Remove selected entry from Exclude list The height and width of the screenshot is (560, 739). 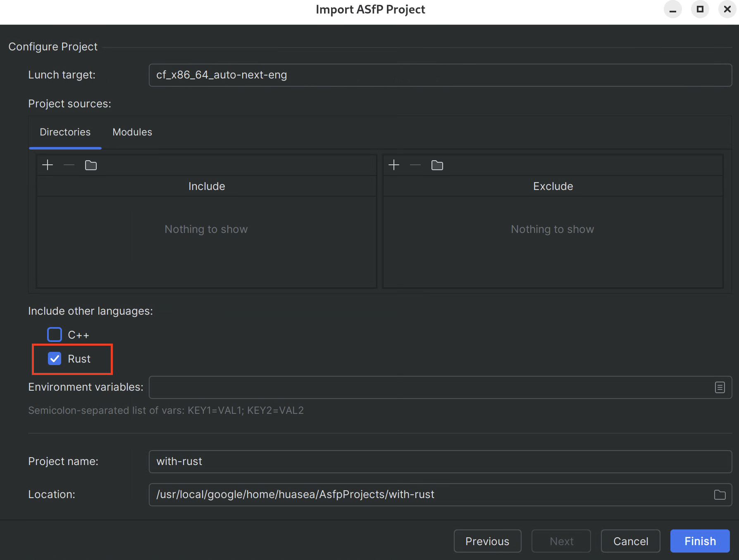click(415, 165)
